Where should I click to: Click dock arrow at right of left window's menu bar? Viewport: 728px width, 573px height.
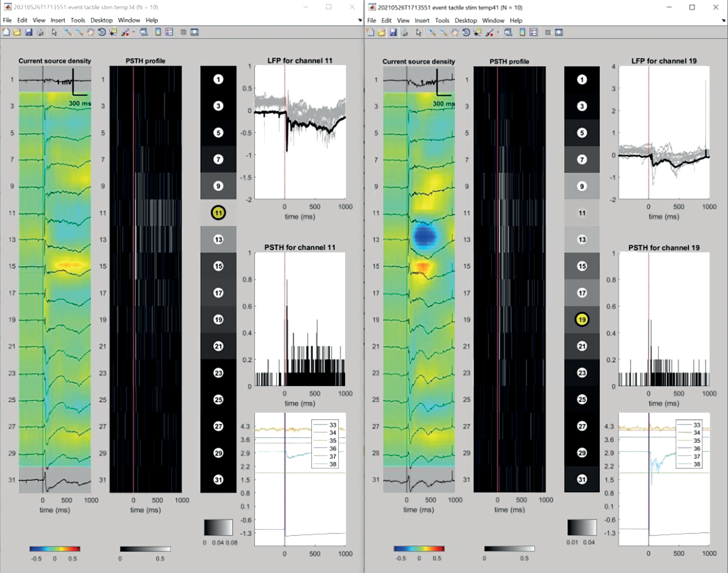coord(360,20)
